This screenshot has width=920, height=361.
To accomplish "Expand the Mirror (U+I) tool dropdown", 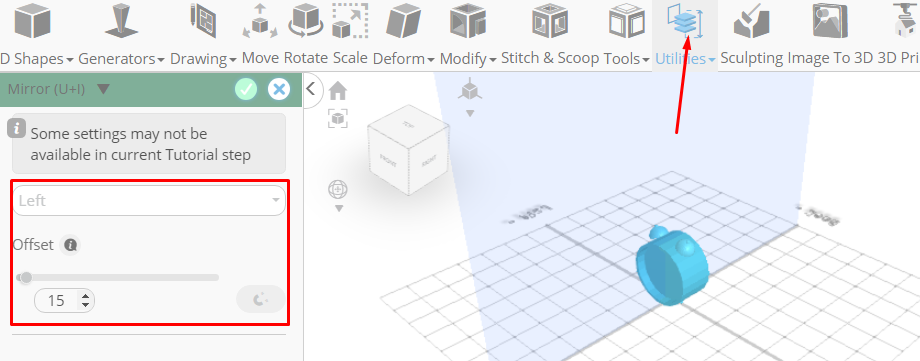I will [x=103, y=89].
